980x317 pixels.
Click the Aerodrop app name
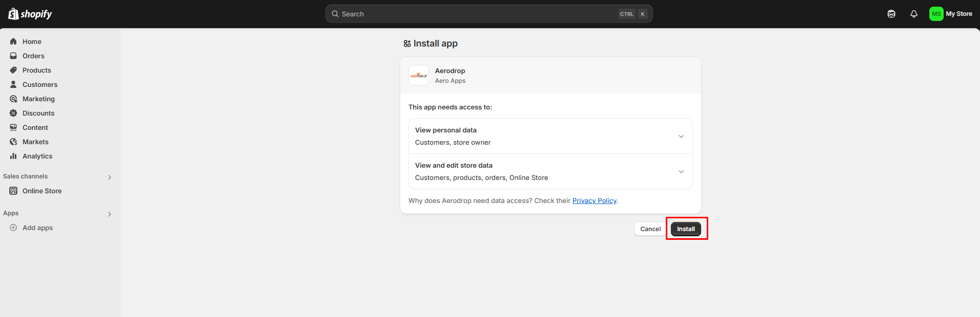450,71
